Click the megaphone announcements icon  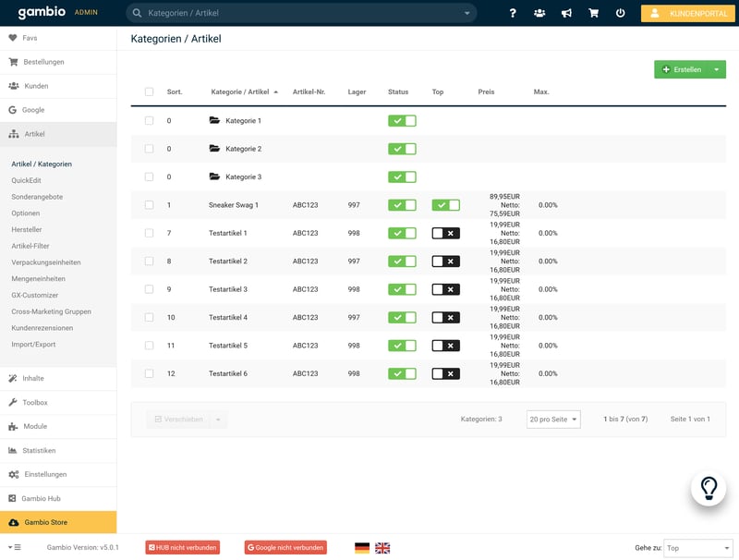(x=566, y=14)
